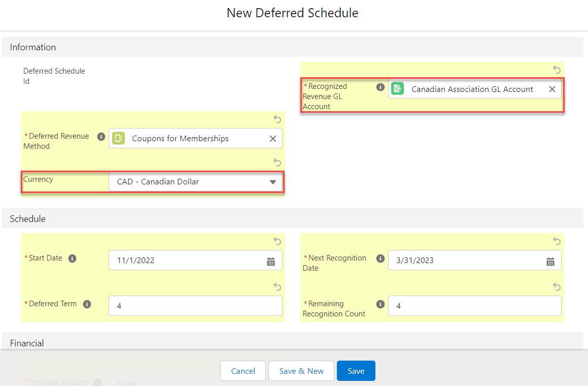Open calendar picker for Next Recognition Date
This screenshot has width=588, height=386.
pos(550,261)
